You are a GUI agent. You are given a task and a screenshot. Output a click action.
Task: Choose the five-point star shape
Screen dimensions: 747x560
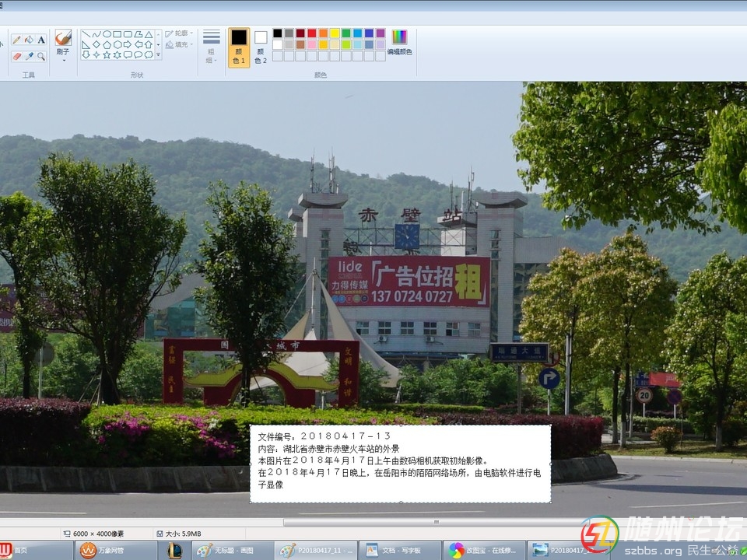coord(107,55)
